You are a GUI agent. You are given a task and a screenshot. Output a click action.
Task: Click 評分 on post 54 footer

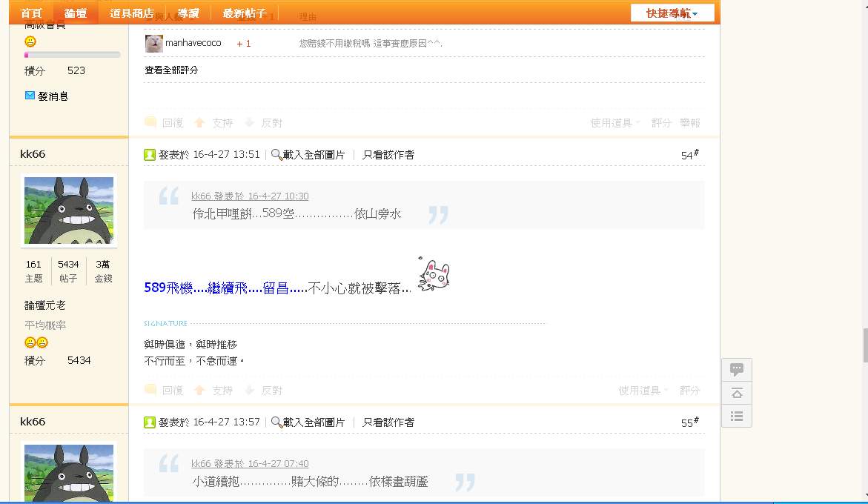click(x=690, y=391)
